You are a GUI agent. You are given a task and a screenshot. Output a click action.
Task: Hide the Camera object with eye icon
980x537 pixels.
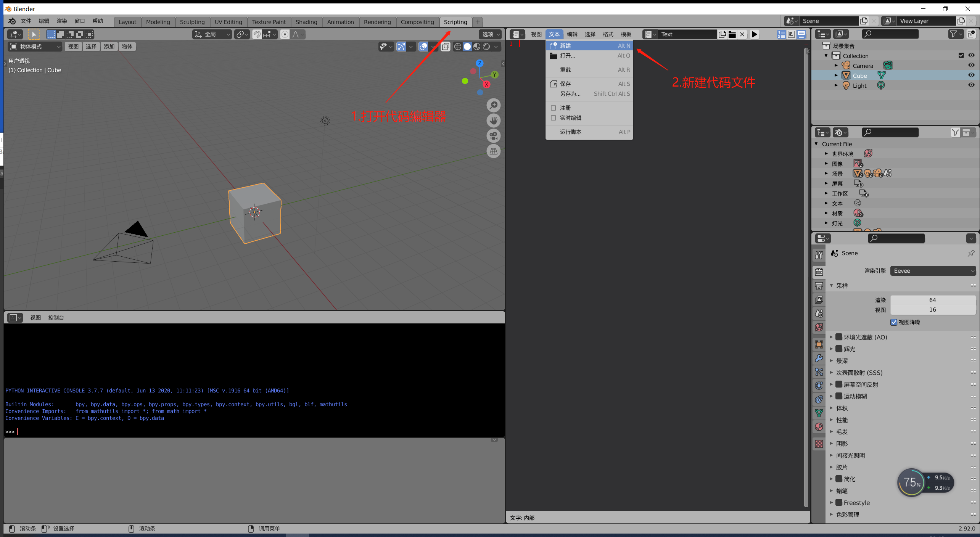click(971, 65)
